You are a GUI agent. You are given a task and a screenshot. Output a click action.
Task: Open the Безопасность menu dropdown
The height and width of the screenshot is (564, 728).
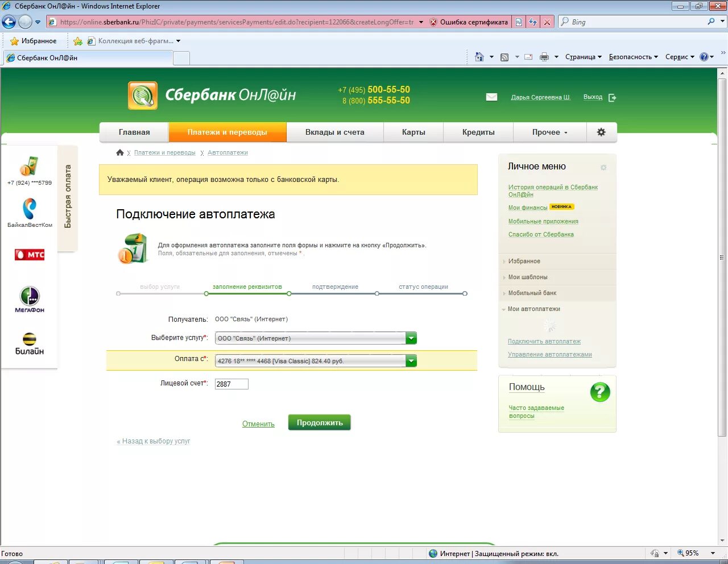(634, 57)
